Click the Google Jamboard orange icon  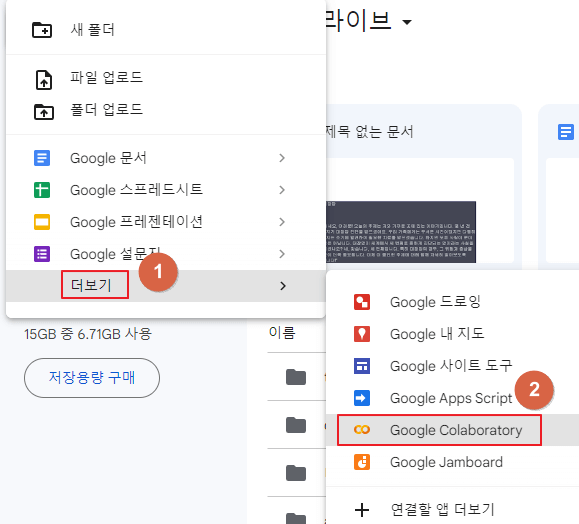click(x=362, y=462)
